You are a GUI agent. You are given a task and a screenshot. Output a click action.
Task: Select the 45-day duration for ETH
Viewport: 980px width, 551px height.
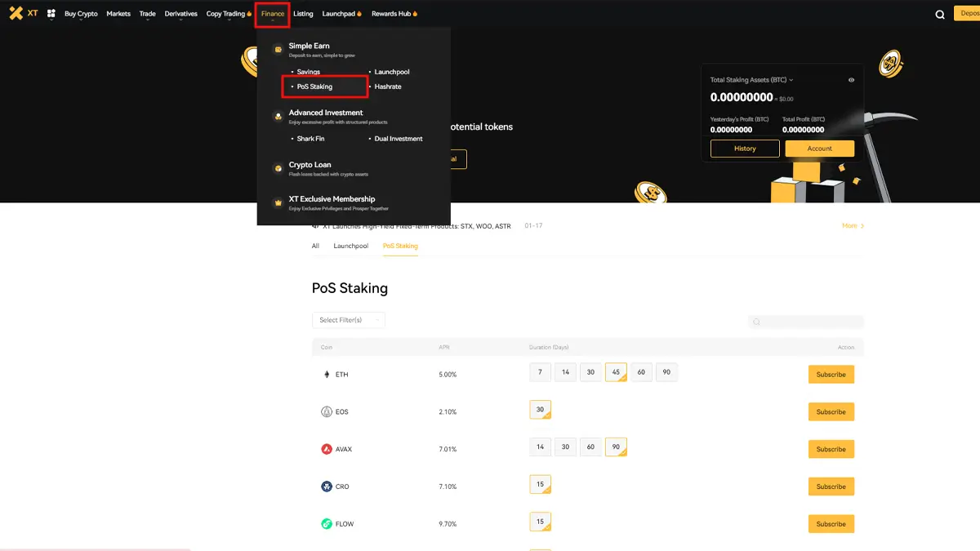click(616, 372)
